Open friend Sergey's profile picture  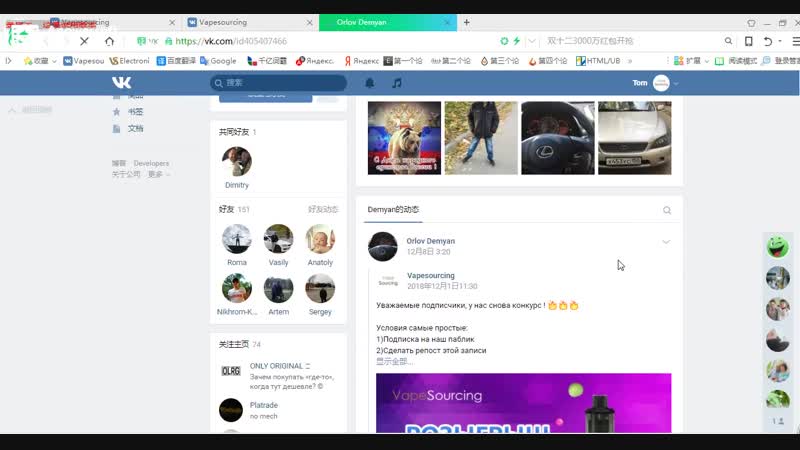(320, 288)
